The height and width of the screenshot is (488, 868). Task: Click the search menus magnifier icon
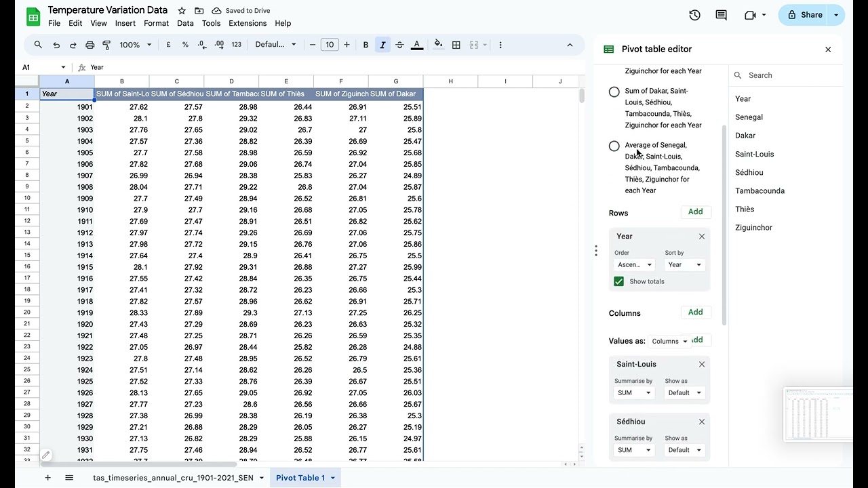pyautogui.click(x=38, y=45)
